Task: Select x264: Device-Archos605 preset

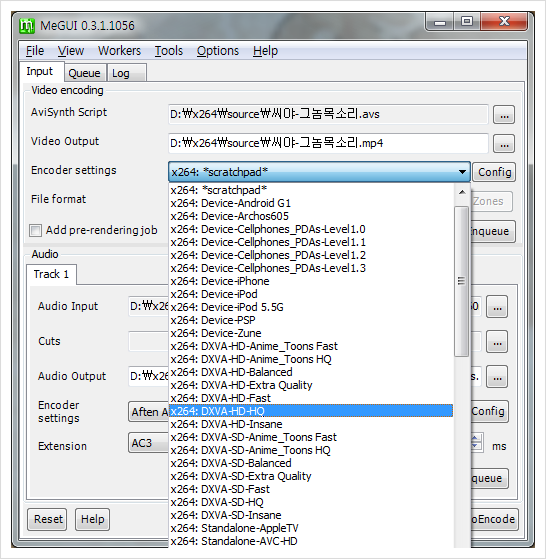Action: 311,216
